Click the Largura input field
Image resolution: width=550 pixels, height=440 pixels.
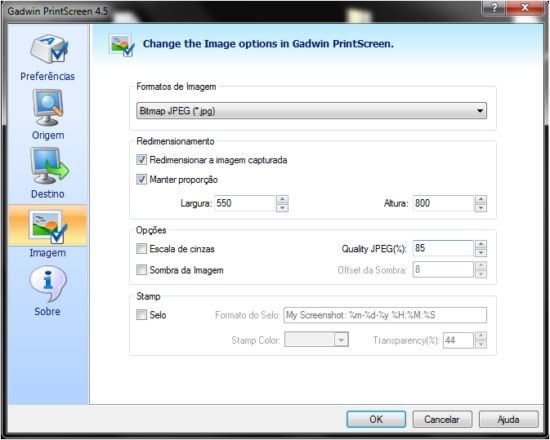[x=245, y=204]
